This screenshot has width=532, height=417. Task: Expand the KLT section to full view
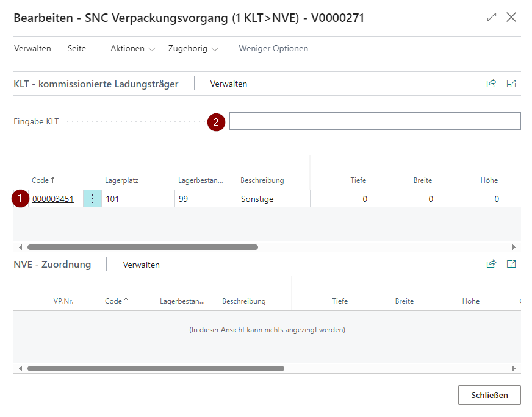tap(511, 84)
